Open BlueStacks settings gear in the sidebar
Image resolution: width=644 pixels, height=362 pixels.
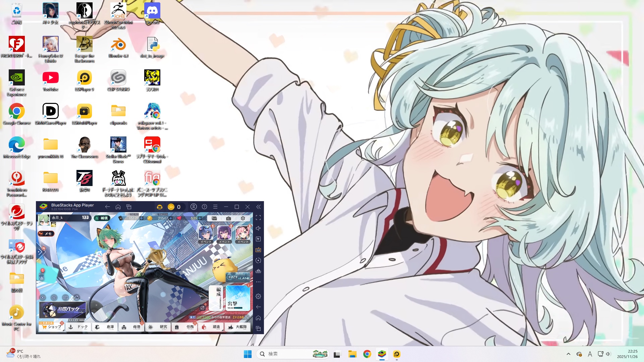[258, 296]
